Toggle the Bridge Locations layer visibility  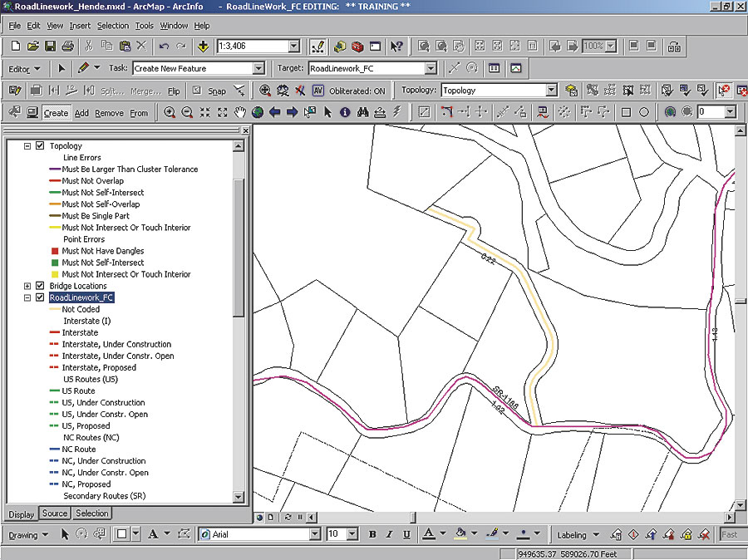pos(39,286)
